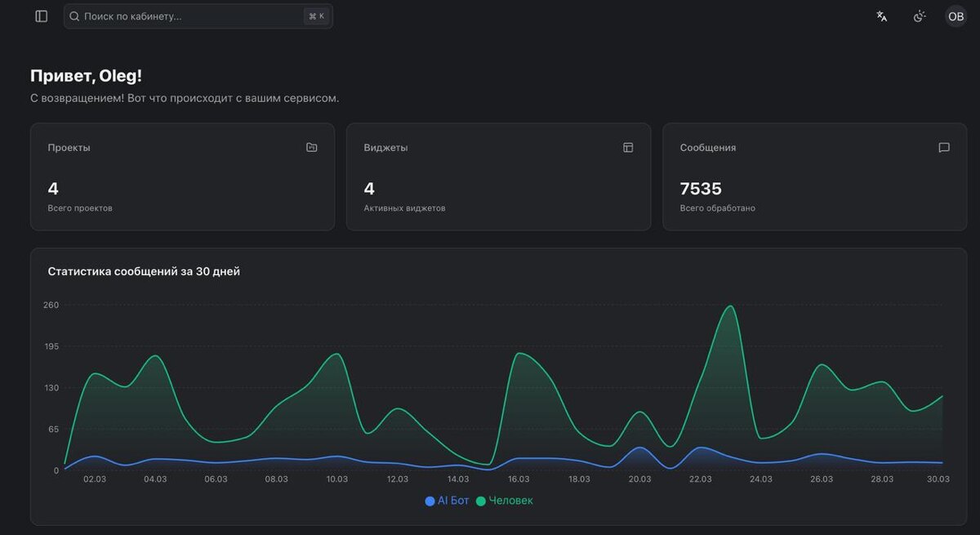Click the folder icon on Проекты card
This screenshot has width=980, height=535.
tap(312, 148)
